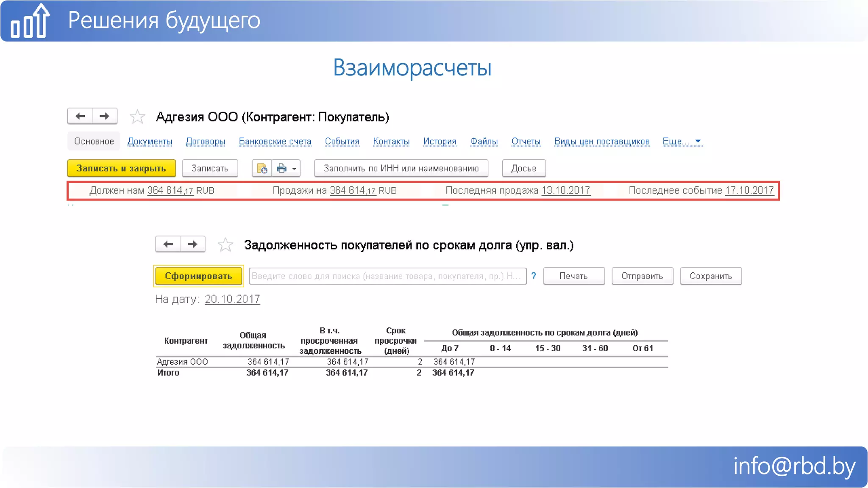Click the От 61 column header

[643, 348]
